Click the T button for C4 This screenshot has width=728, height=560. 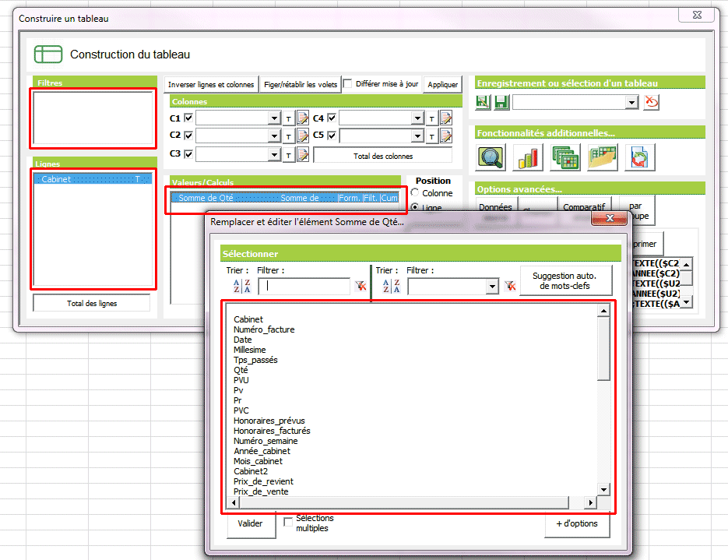(432, 119)
